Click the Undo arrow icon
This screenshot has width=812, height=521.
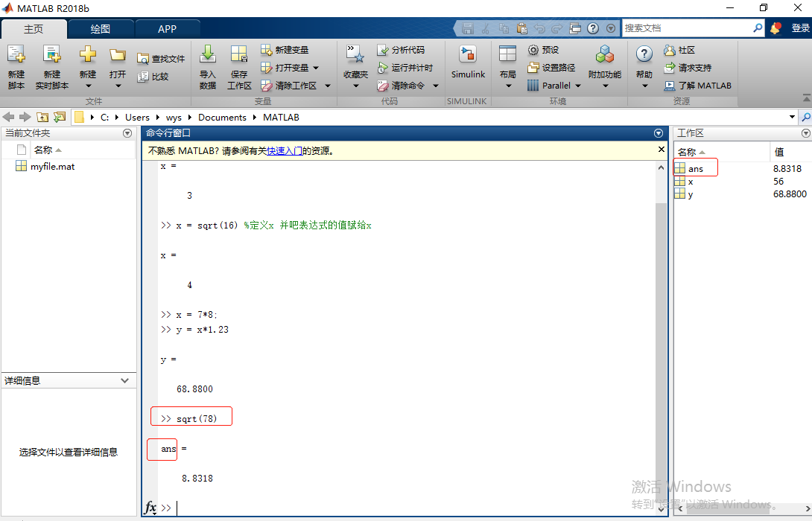[x=539, y=28]
